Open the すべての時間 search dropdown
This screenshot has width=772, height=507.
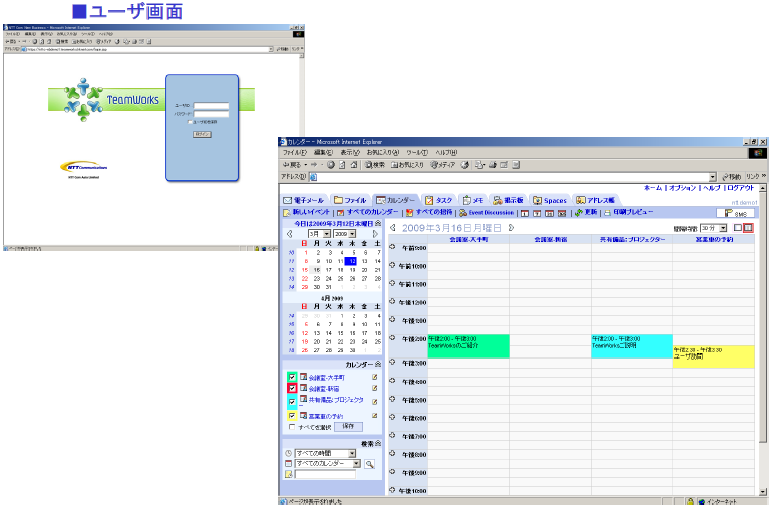(x=325, y=453)
